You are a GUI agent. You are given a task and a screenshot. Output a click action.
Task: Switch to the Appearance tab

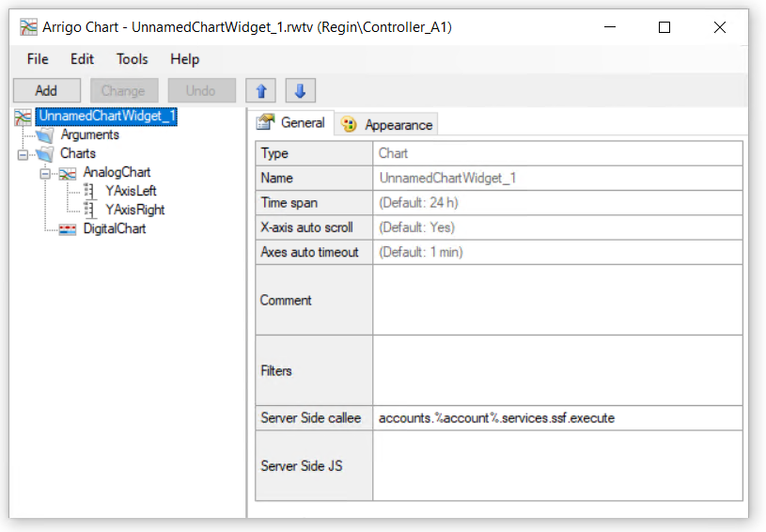coord(386,125)
